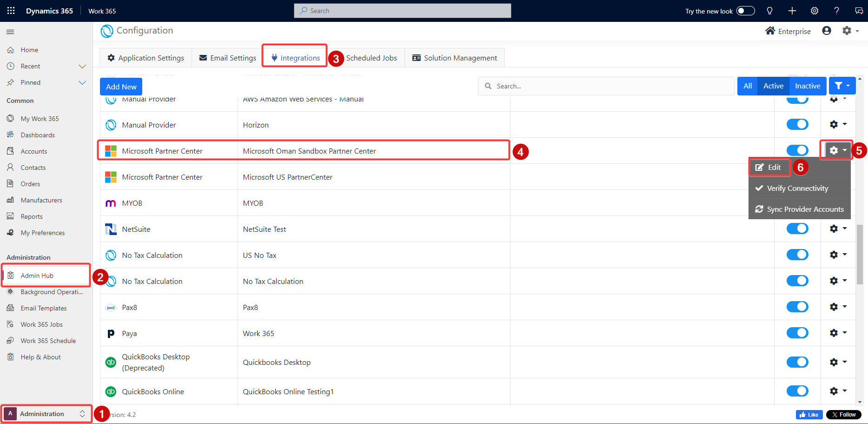Click the QuickBooks Desktop (Deprecated) logo icon
868x424 pixels.
(x=111, y=362)
